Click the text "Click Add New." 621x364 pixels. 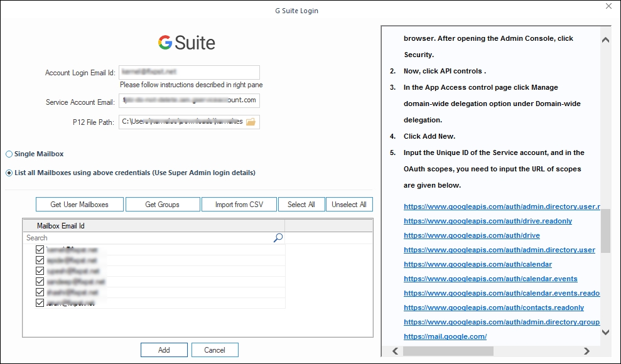[429, 137]
